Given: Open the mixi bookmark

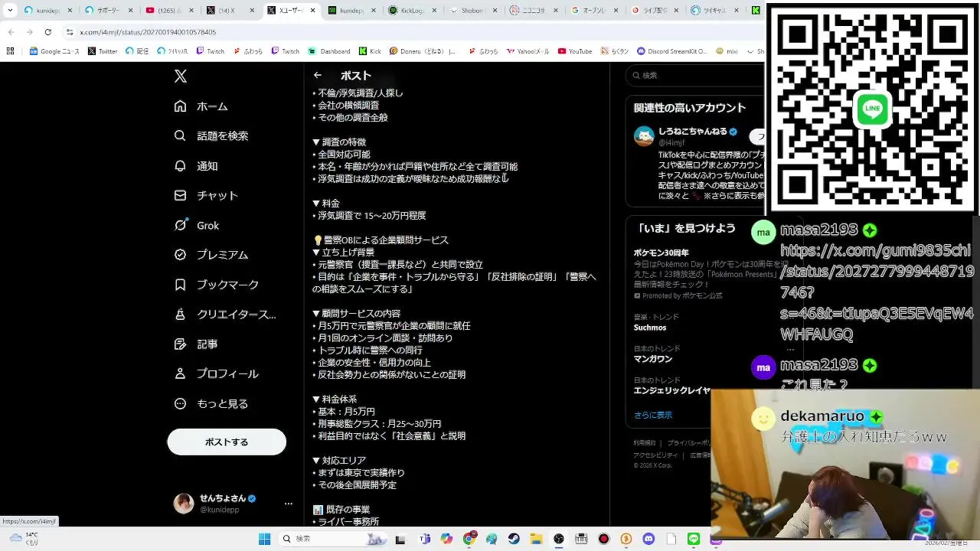Looking at the screenshot, I should pos(727,51).
